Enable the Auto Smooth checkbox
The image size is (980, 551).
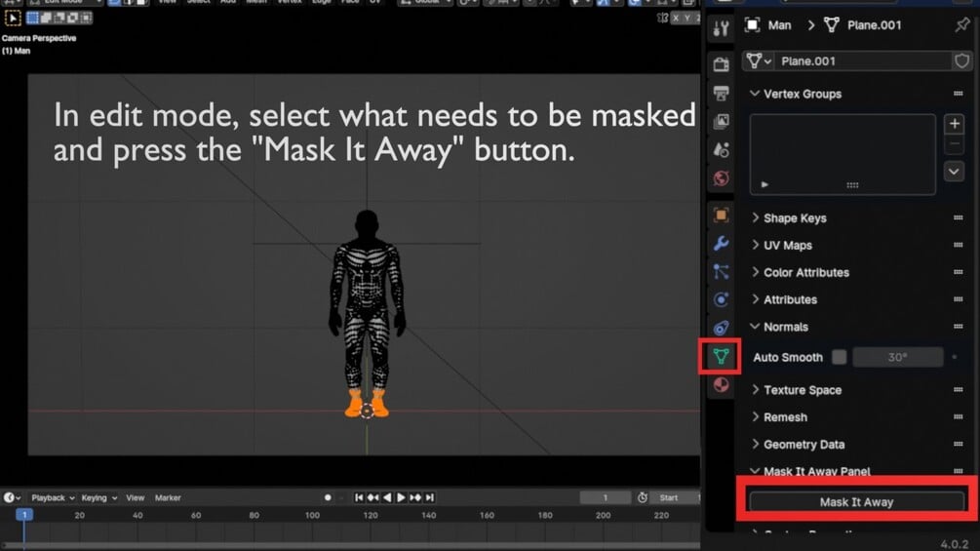(839, 357)
